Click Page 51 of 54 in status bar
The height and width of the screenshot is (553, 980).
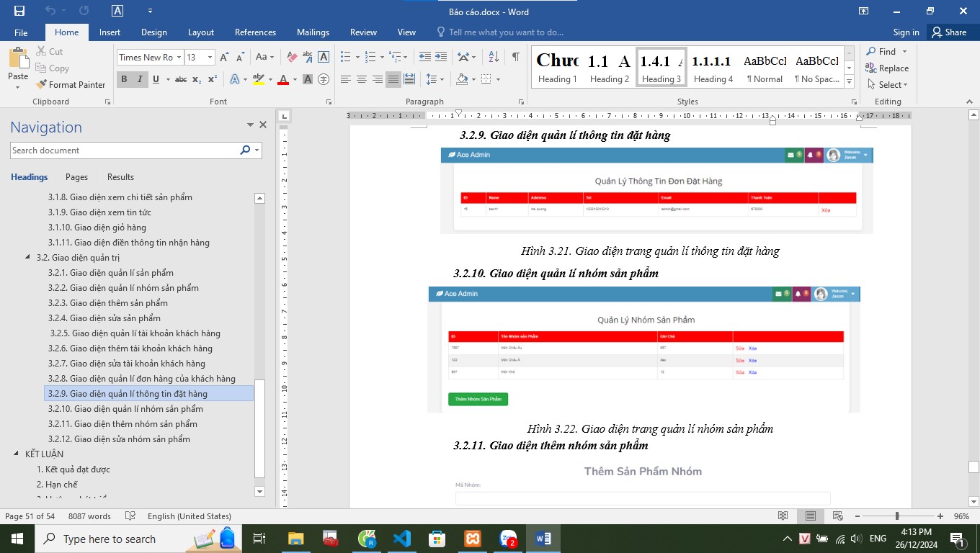(x=30, y=516)
